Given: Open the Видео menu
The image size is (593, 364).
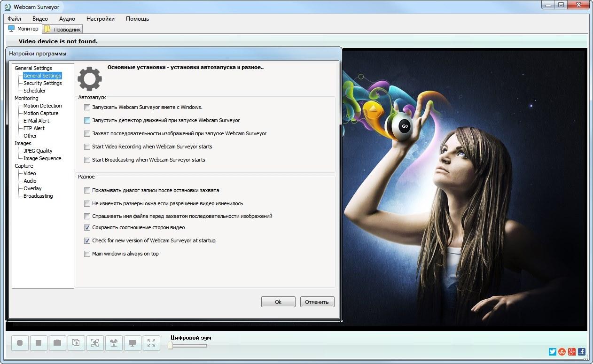Looking at the screenshot, I should [x=40, y=19].
